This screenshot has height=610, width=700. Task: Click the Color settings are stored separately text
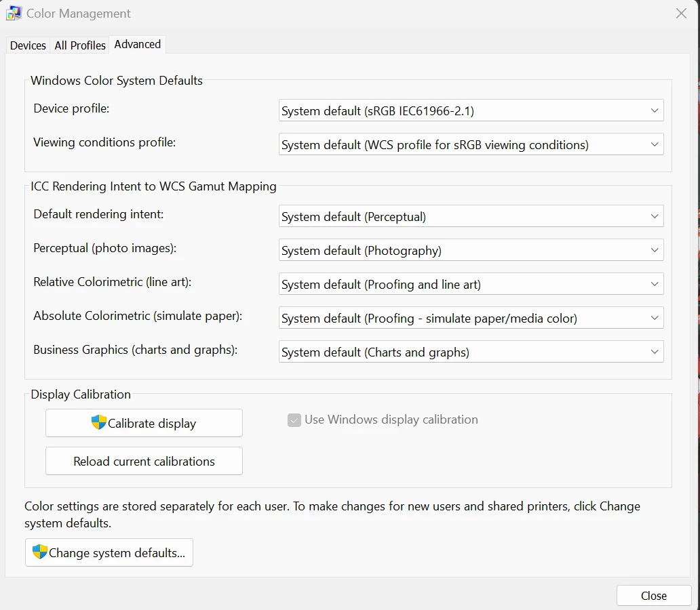332,514
